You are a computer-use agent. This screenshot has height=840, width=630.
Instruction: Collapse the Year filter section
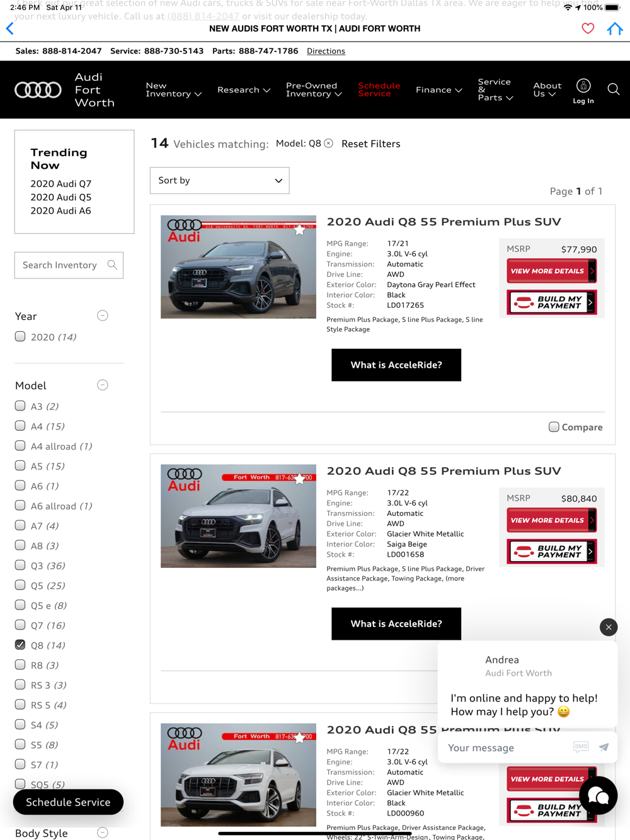point(103,315)
